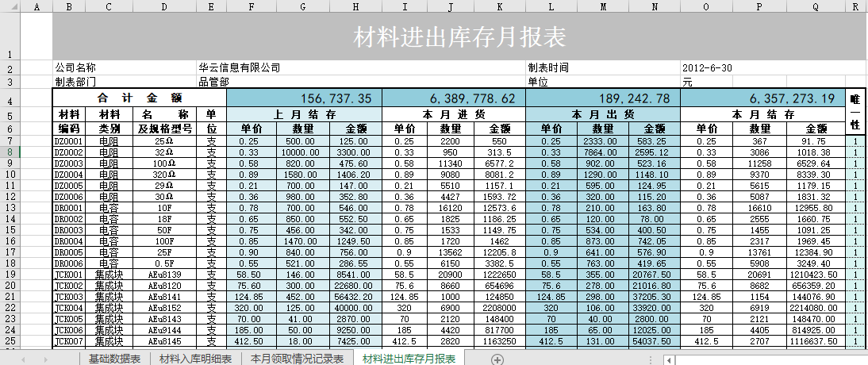Click the select-all corner triangle
This screenshot has width=868, height=365.
click(x=9, y=6)
